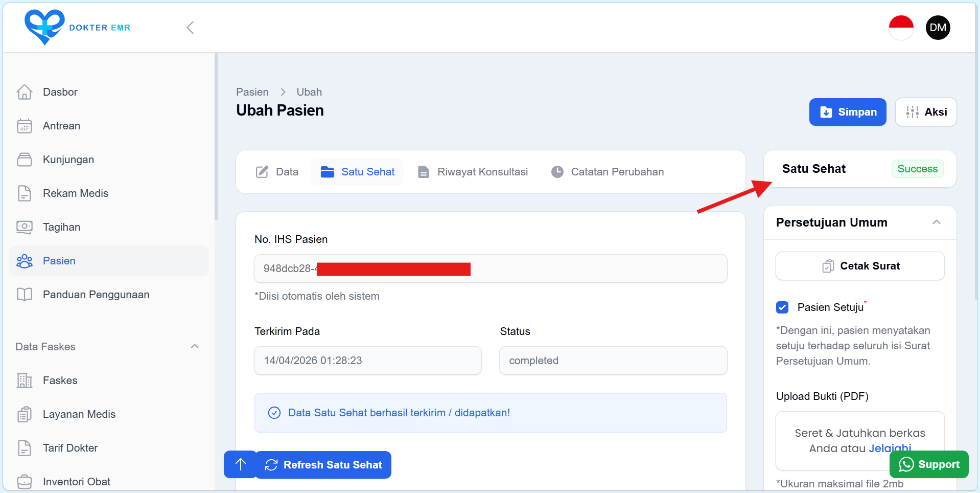
Task: Select Tarif Dokter in the sidebar
Action: pyautogui.click(x=109, y=448)
